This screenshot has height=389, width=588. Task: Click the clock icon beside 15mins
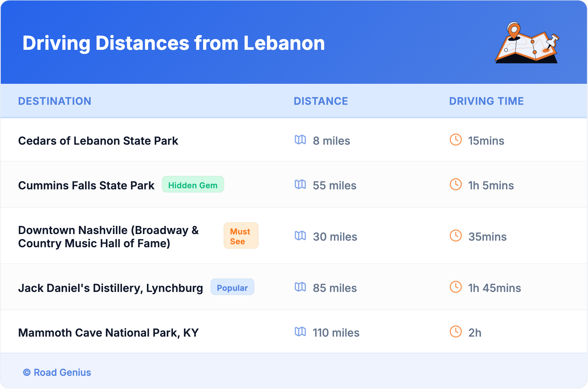click(456, 140)
